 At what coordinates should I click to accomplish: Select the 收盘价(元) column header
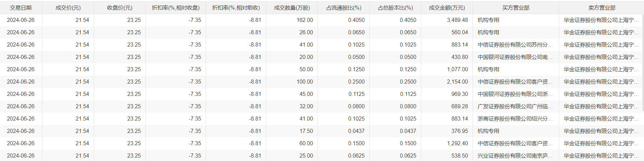coord(120,8)
